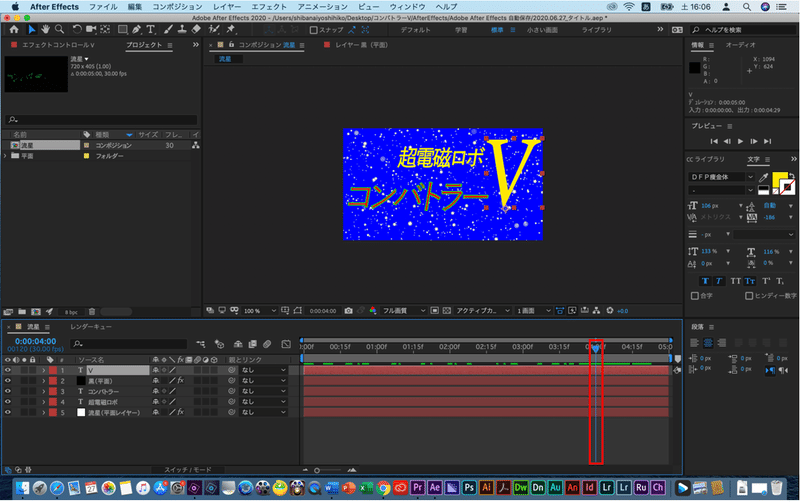Open the レイヤー menu
Viewport: 800px width, 502px height.
tap(227, 7)
